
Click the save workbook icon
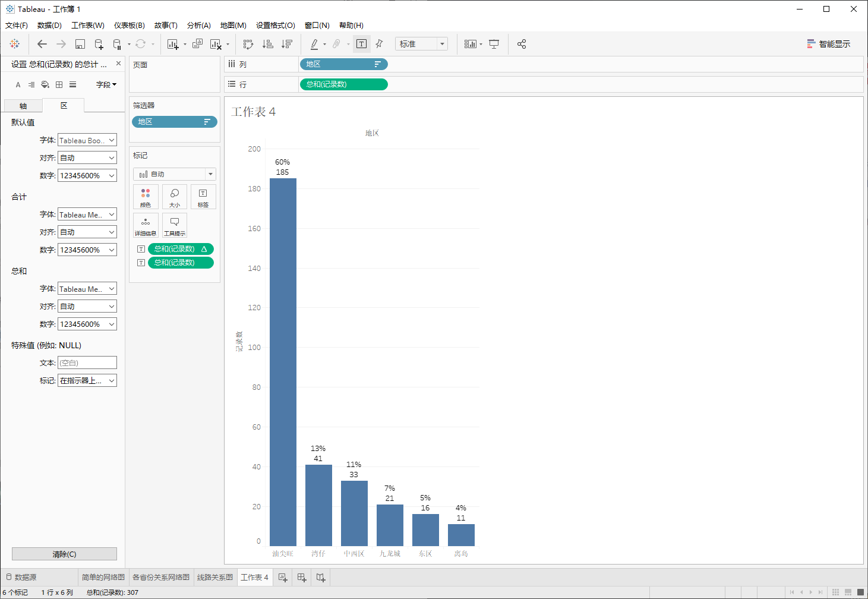[x=80, y=44]
